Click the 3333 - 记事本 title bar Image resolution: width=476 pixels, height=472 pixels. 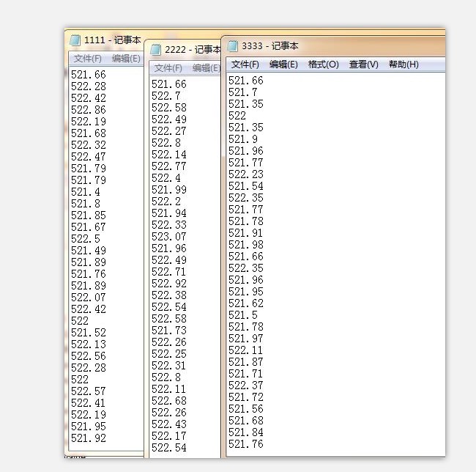(x=270, y=46)
